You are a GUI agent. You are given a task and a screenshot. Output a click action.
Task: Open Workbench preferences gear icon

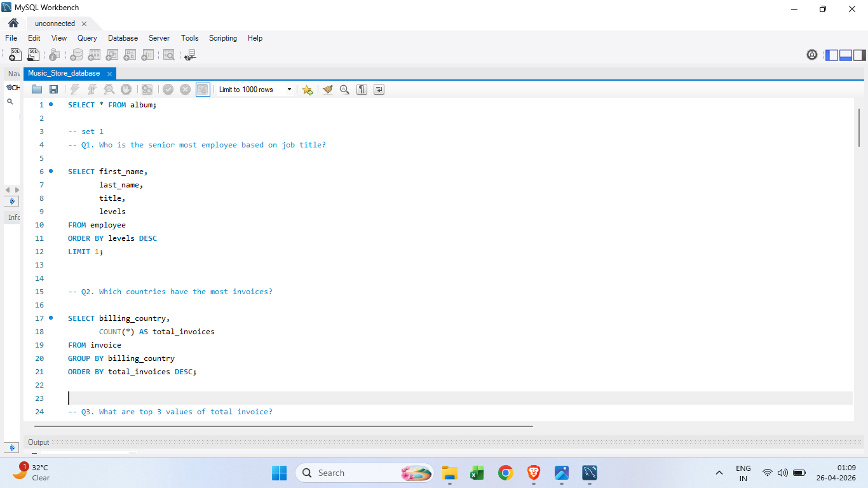(812, 55)
